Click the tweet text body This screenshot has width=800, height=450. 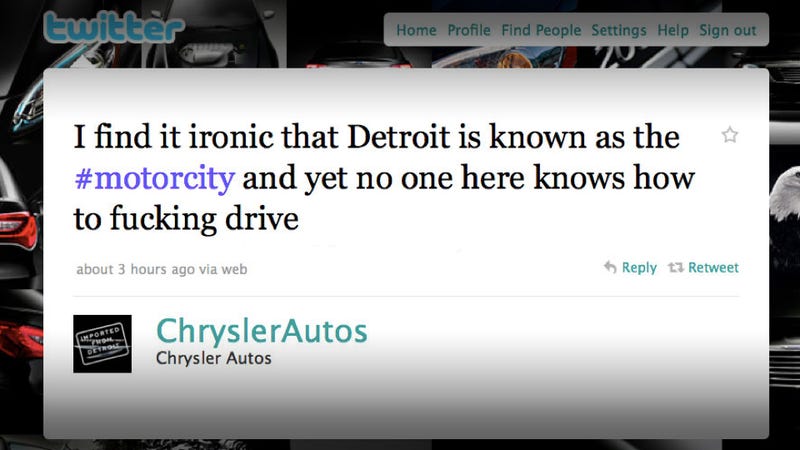[384, 178]
